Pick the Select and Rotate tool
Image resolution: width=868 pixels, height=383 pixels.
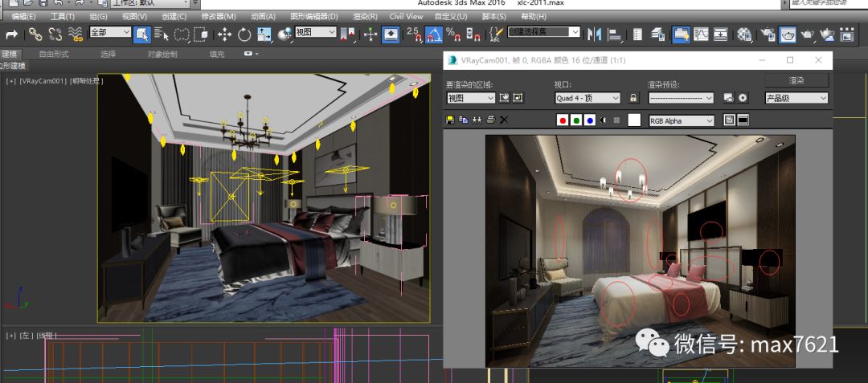tap(244, 34)
